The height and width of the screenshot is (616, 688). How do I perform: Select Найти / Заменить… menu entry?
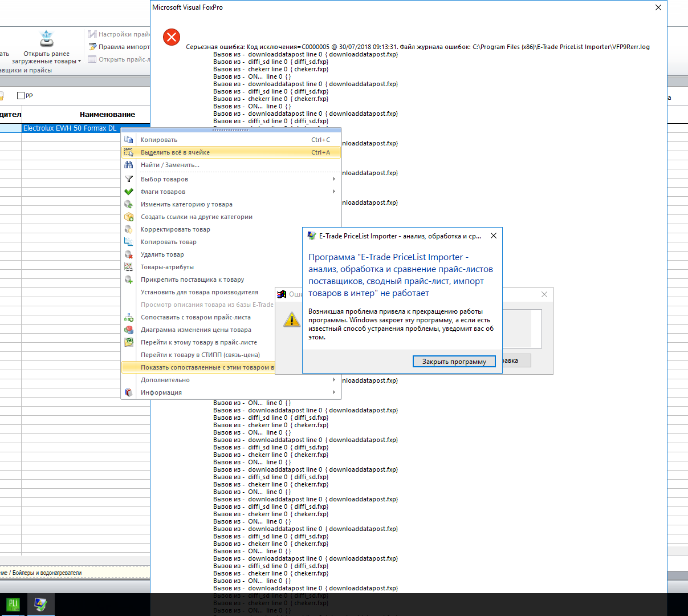click(231, 165)
